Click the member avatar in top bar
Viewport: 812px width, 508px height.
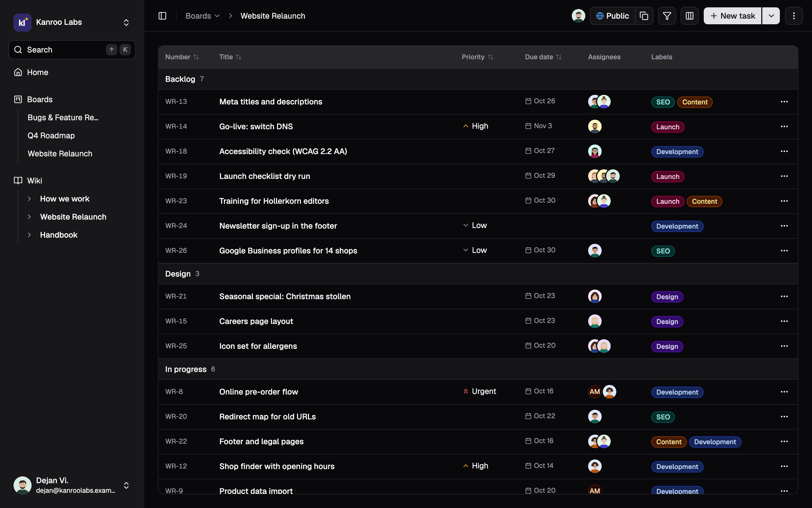click(x=578, y=16)
